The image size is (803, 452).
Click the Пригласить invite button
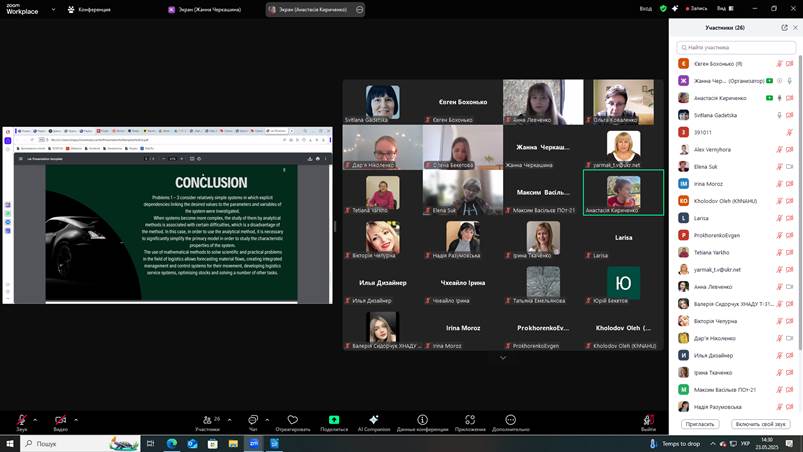(700, 424)
